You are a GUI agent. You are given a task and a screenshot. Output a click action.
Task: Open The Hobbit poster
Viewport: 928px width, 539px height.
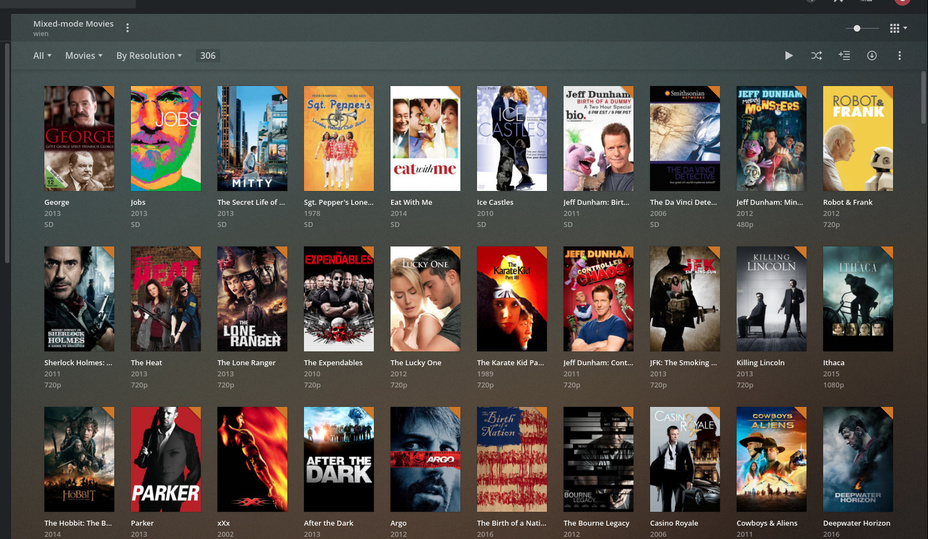click(x=79, y=459)
